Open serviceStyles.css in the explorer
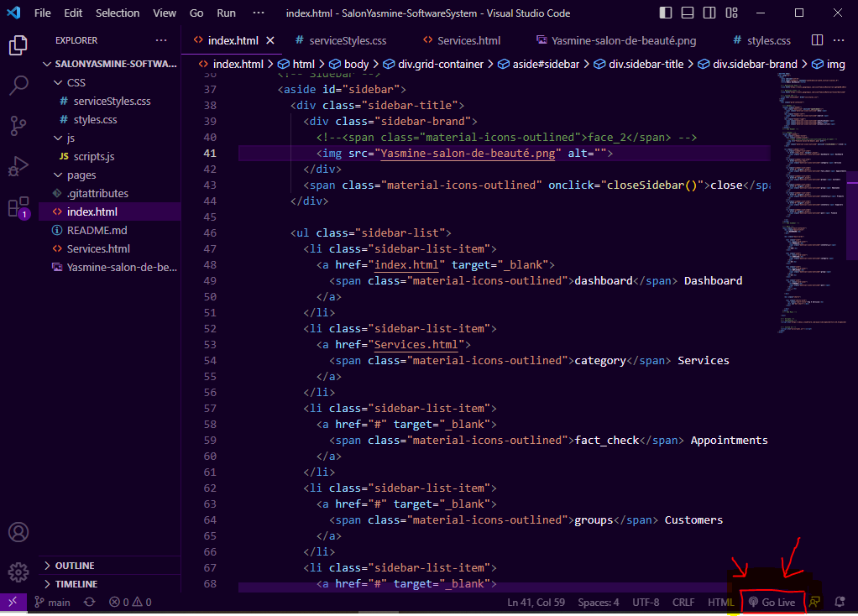 click(x=109, y=102)
